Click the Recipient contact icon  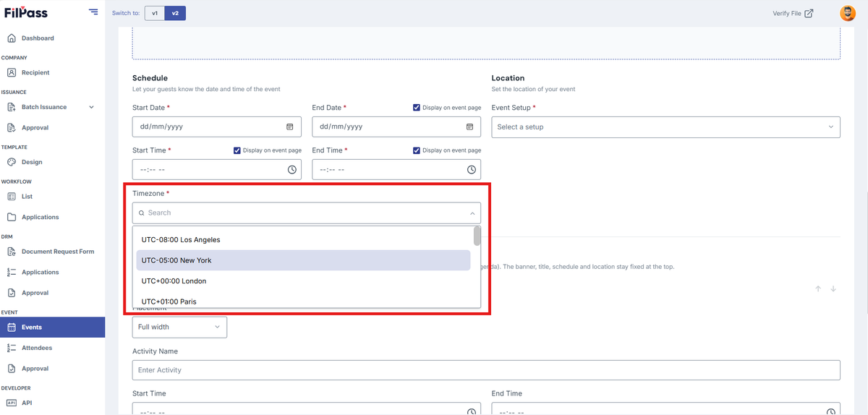(12, 72)
